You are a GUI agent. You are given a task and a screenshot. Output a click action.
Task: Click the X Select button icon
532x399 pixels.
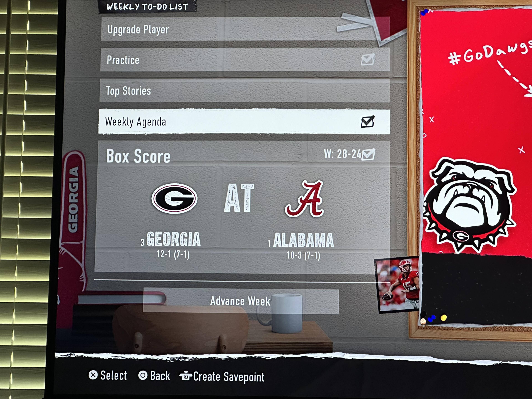93,375
